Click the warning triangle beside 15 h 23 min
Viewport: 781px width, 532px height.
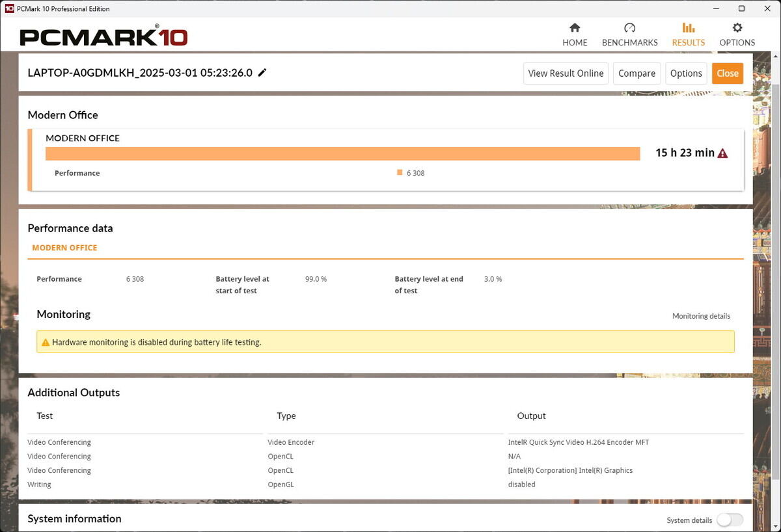(x=722, y=153)
